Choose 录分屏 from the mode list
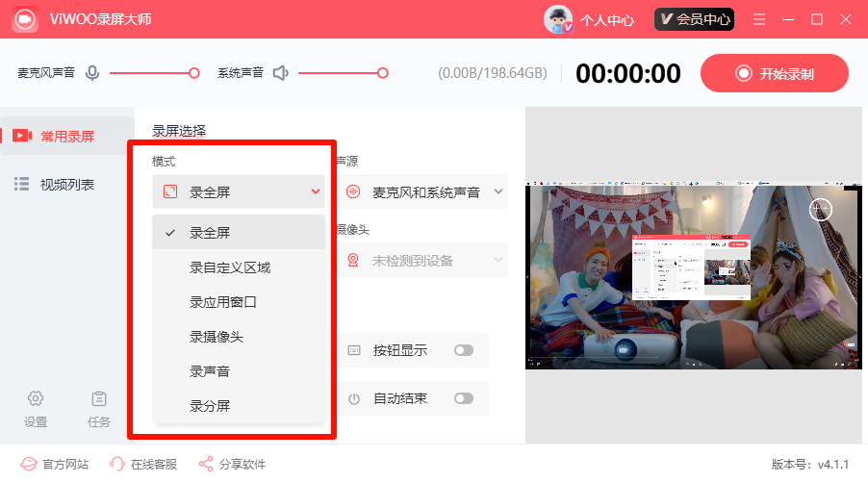Viewport: 868px width, 483px height. [239, 406]
